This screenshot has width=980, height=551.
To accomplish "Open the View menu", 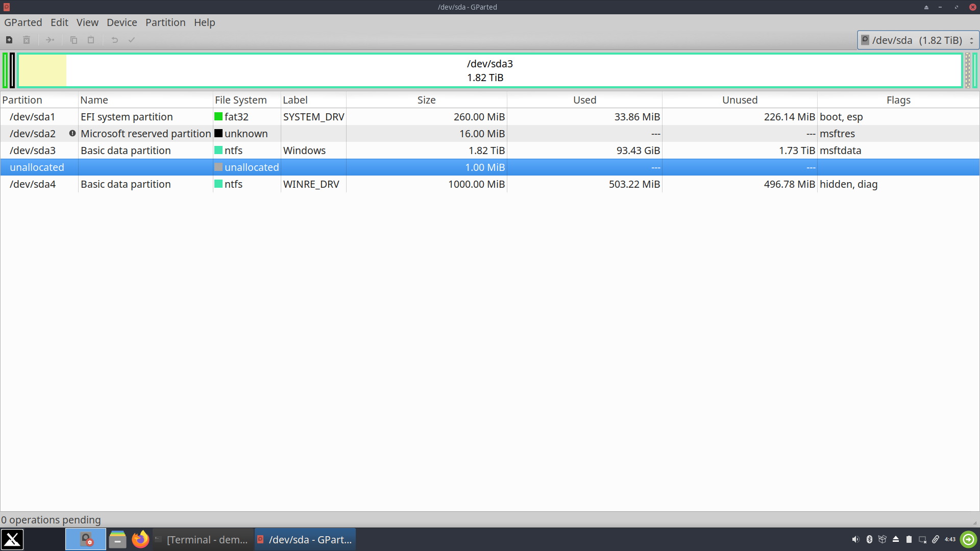I will point(87,22).
